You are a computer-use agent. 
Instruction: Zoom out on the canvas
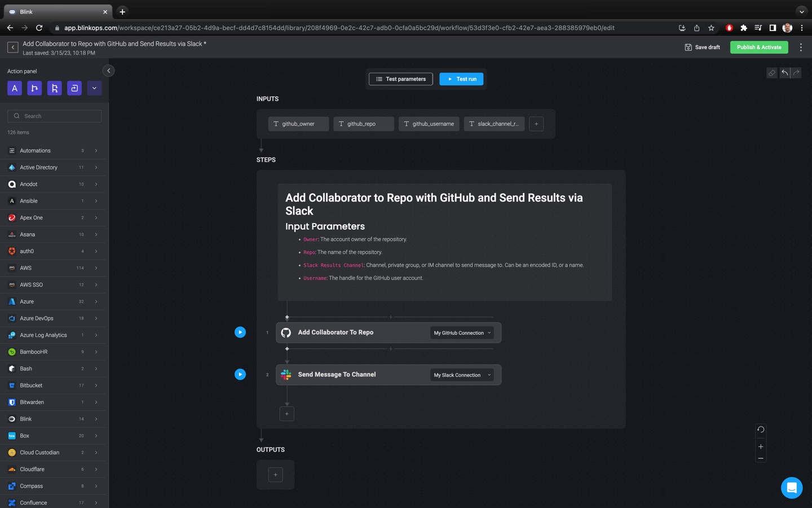tap(761, 458)
